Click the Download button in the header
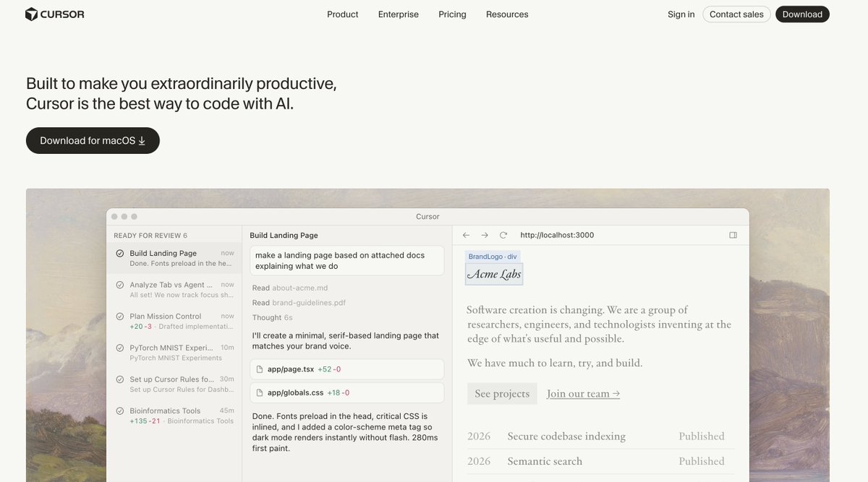 point(802,14)
